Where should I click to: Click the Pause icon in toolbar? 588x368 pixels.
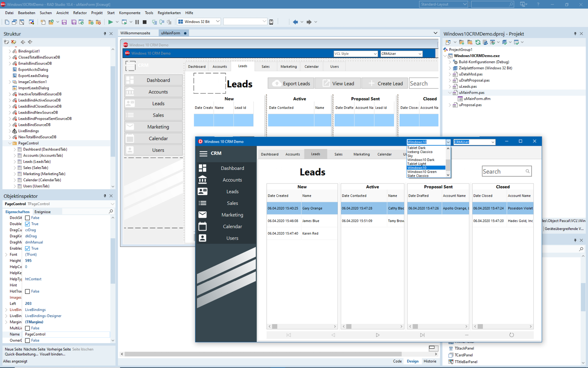pyautogui.click(x=137, y=22)
